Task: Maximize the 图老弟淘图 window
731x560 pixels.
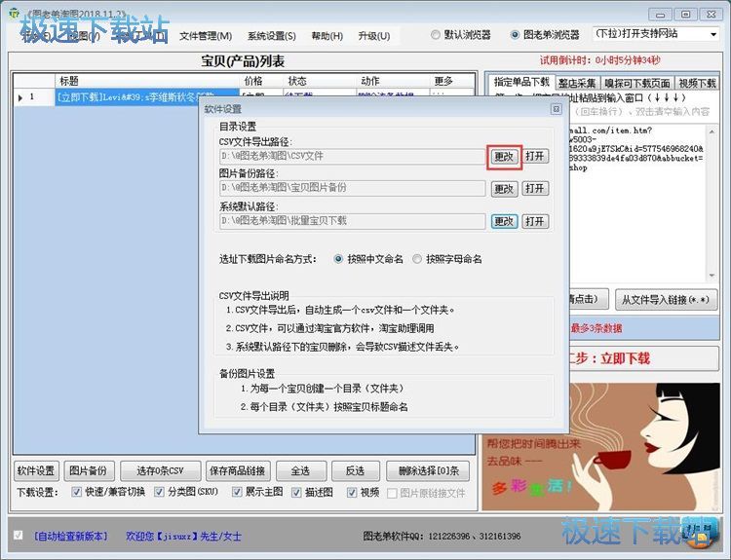Action: 685,15
